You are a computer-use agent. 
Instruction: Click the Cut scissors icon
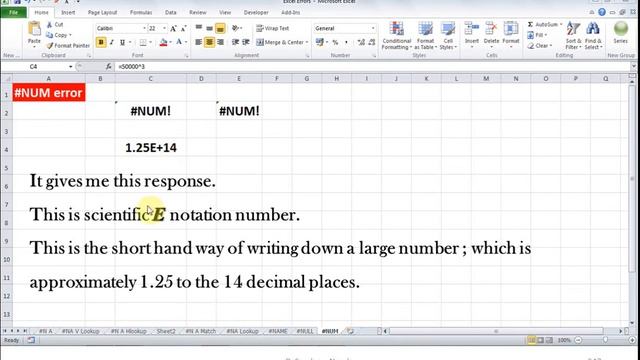click(x=49, y=24)
